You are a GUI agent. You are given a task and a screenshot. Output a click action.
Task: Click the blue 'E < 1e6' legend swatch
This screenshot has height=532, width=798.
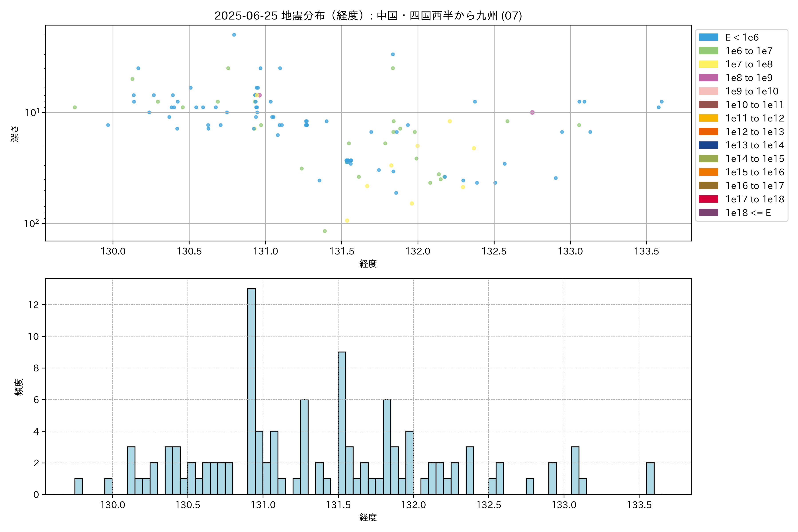point(708,37)
